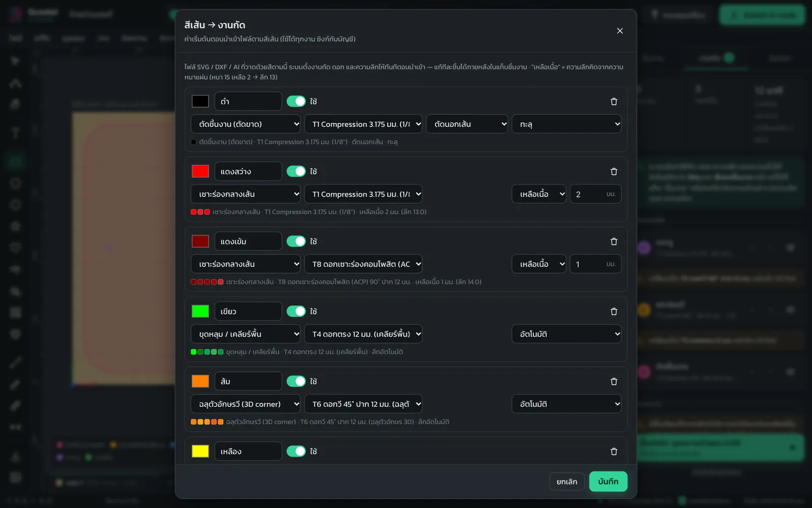Delete the ส้ม color rule
The image size is (812, 508).
(614, 382)
